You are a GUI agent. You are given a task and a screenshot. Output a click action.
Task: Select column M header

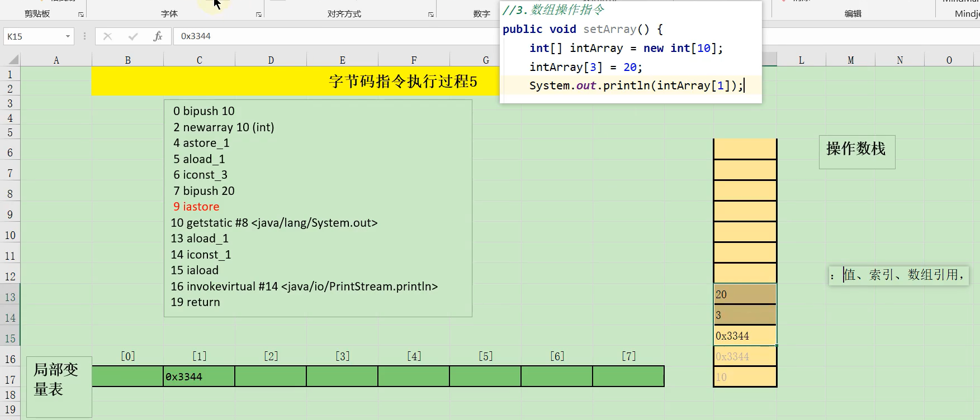click(851, 60)
